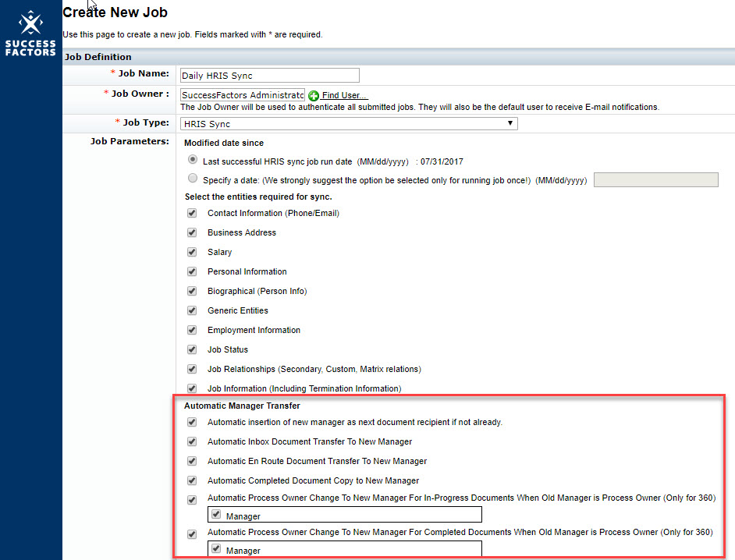This screenshot has height=560, width=735.
Task: Select the Specify a date radio button
Action: tap(193, 178)
